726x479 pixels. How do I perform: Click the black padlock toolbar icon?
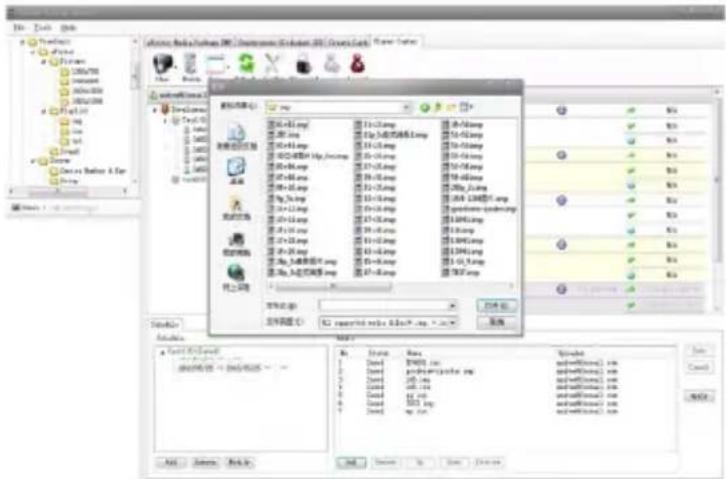(x=303, y=64)
